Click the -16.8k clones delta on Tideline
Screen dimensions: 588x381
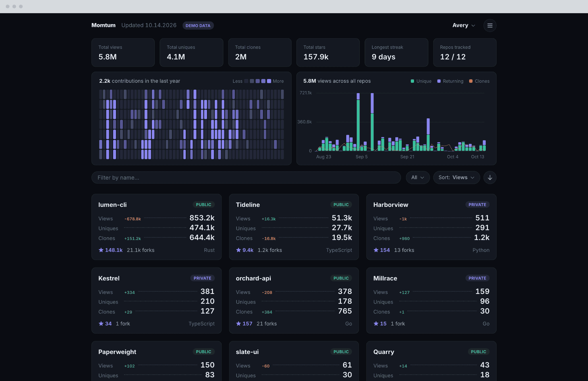click(x=269, y=238)
